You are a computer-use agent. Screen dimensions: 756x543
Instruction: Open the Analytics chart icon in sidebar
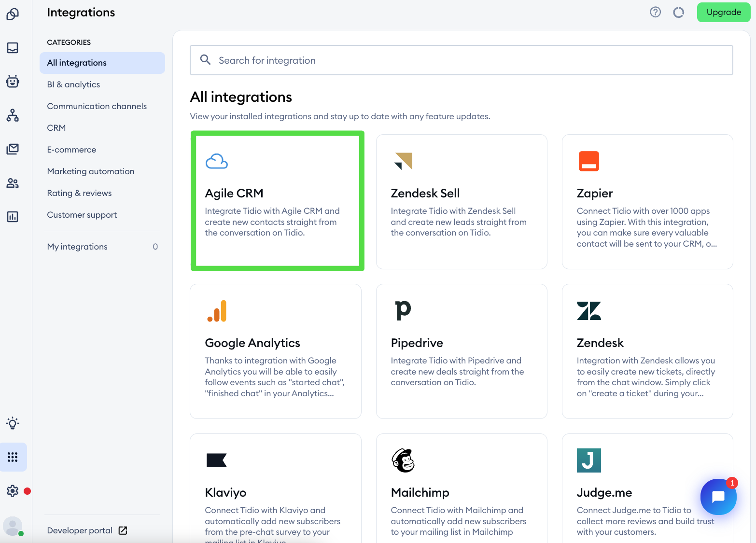[x=13, y=217]
